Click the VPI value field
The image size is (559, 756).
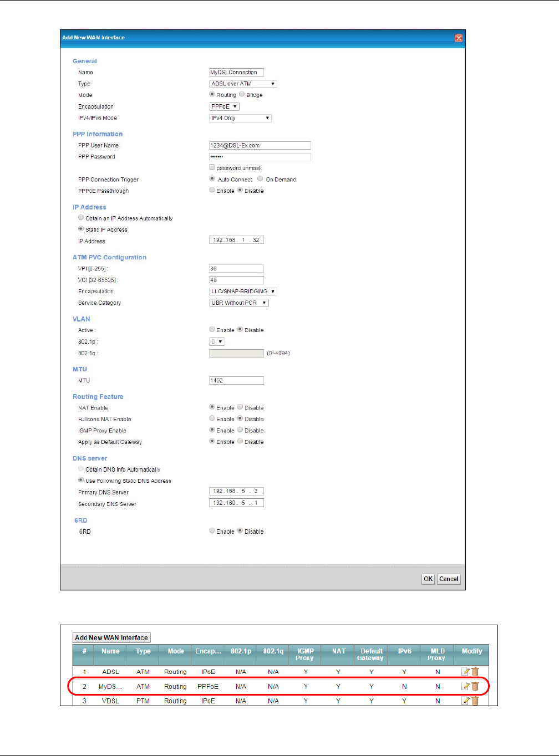[236, 269]
